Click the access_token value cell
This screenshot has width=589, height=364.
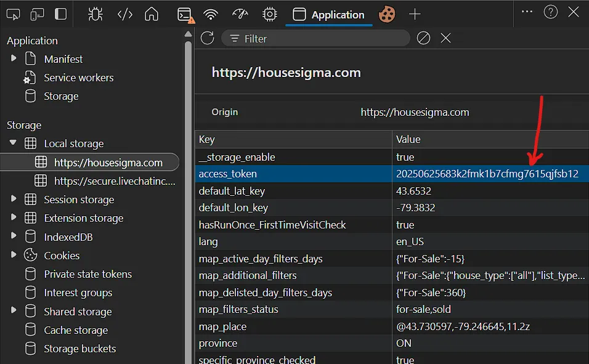coord(490,174)
